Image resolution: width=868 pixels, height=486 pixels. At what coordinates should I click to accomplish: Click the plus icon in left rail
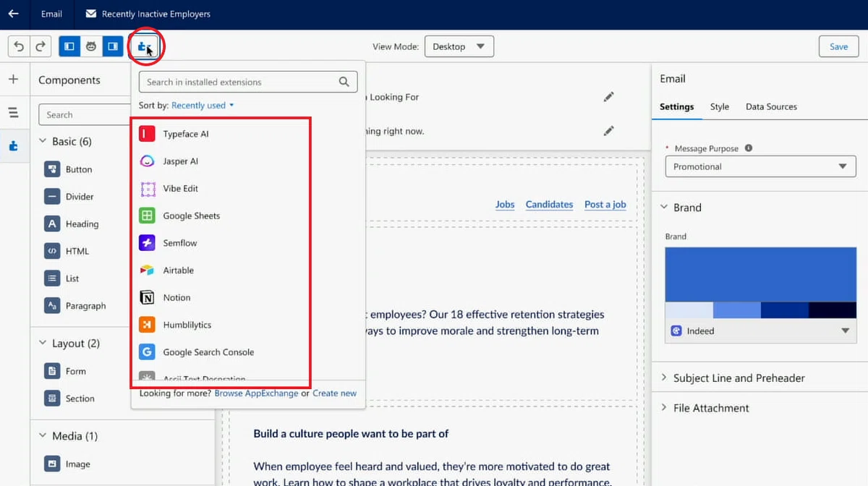(x=14, y=80)
